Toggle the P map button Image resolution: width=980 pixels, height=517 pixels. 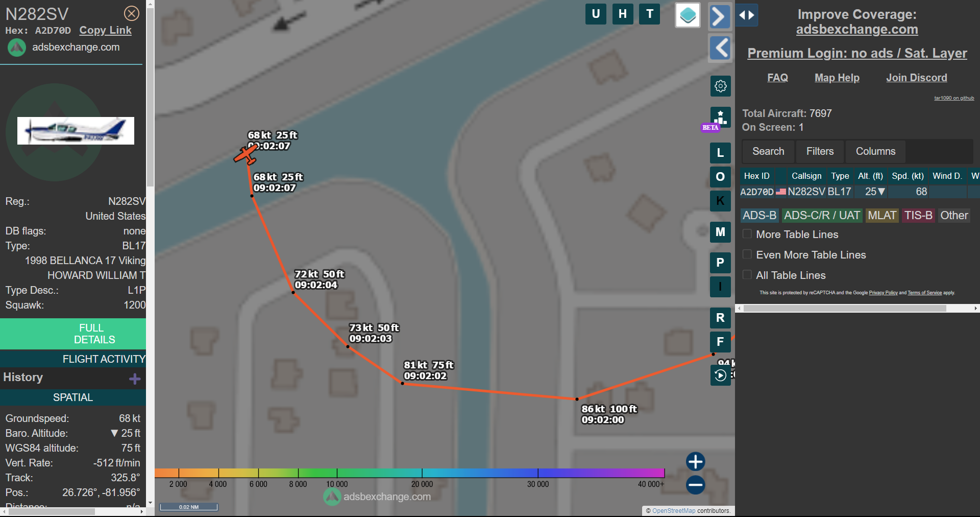tap(720, 263)
